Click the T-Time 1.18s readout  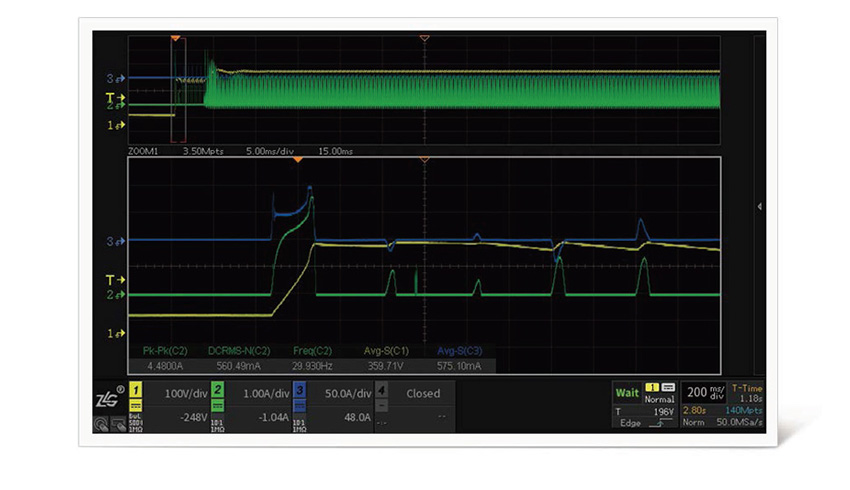(747, 394)
